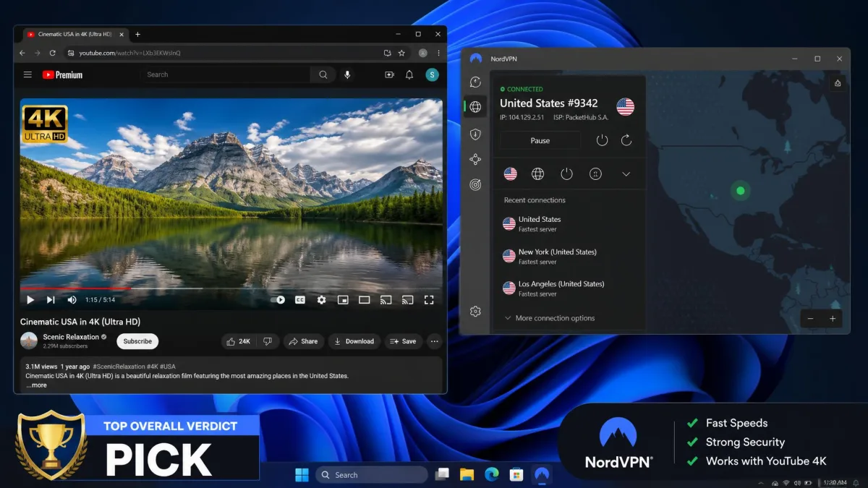Open a new browser tab

pyautogui.click(x=137, y=34)
